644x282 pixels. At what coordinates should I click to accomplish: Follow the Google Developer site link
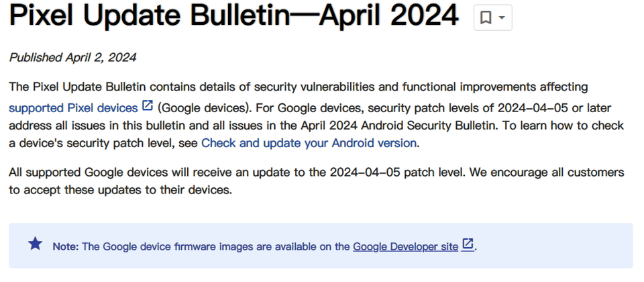(405, 246)
